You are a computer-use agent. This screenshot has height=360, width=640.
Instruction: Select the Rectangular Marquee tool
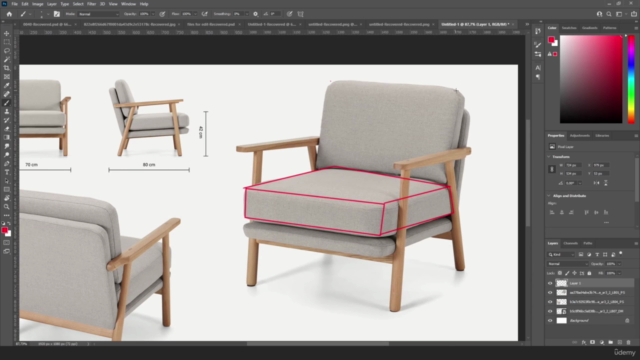tap(7, 42)
